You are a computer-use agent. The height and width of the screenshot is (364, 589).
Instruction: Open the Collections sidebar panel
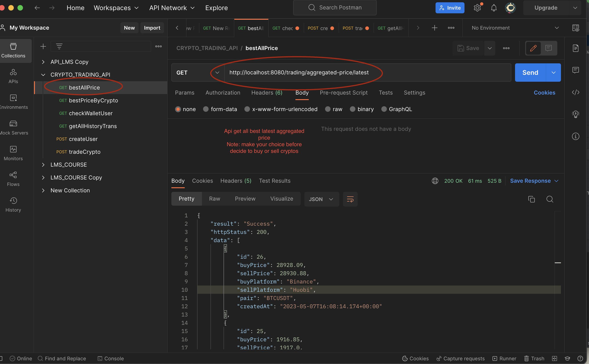click(x=13, y=51)
